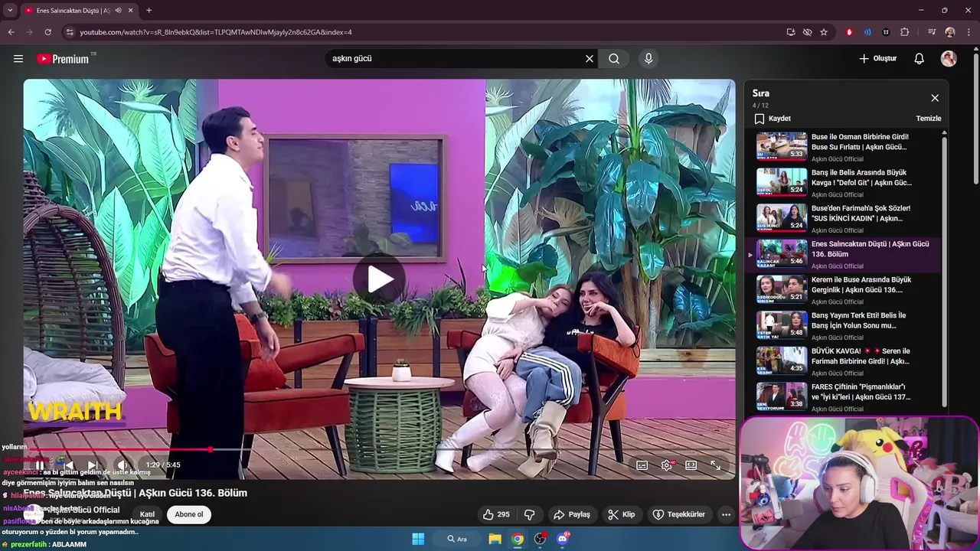Bookmark this page with the star
The width and height of the screenshot is (980, 551).
[x=824, y=32]
